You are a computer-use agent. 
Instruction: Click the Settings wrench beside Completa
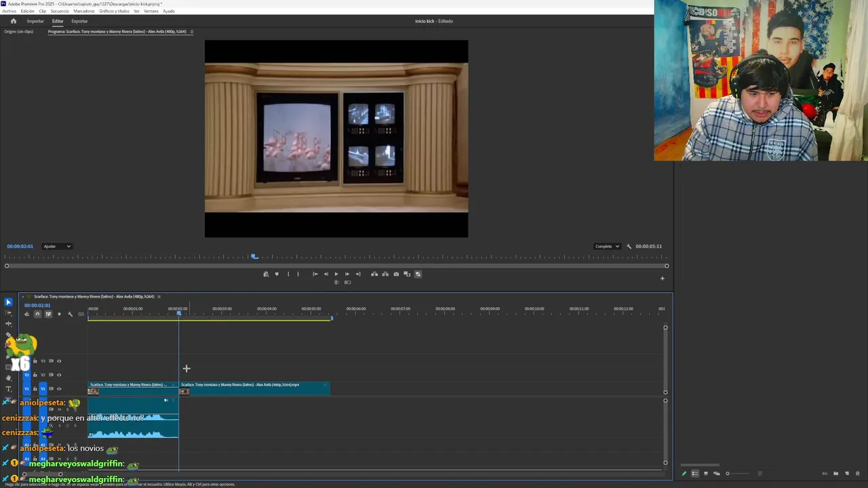(x=629, y=246)
